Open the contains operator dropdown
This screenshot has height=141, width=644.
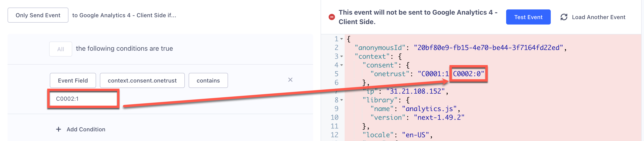pos(208,81)
